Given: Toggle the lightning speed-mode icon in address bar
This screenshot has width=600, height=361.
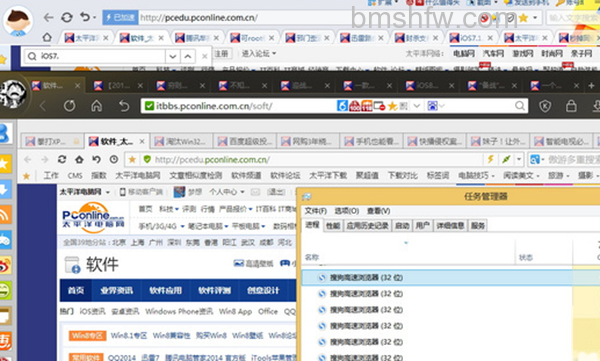Looking at the screenshot, I should pyautogui.click(x=490, y=159).
